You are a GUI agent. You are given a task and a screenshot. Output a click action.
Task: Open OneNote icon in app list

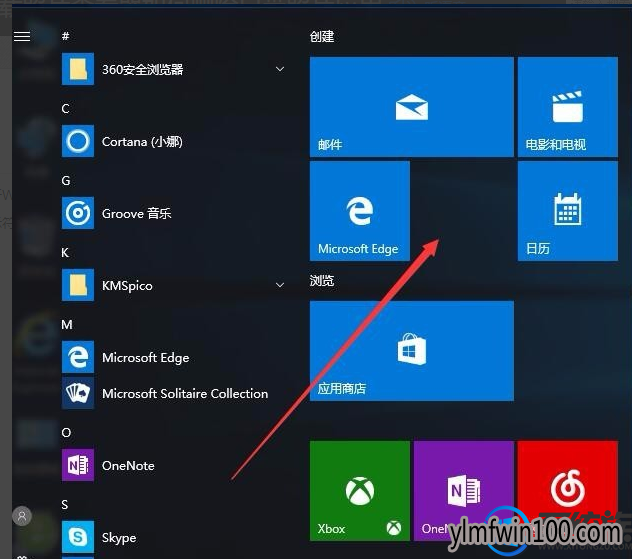tap(78, 465)
